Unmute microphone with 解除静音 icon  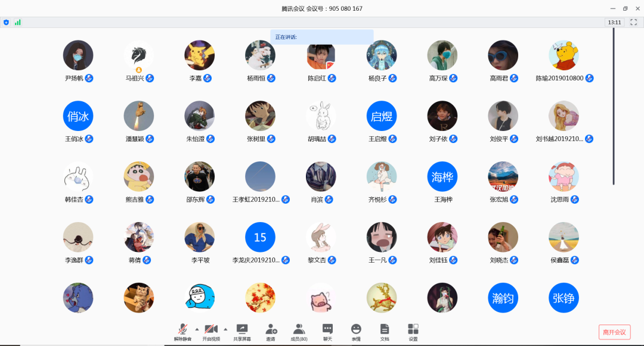click(183, 329)
